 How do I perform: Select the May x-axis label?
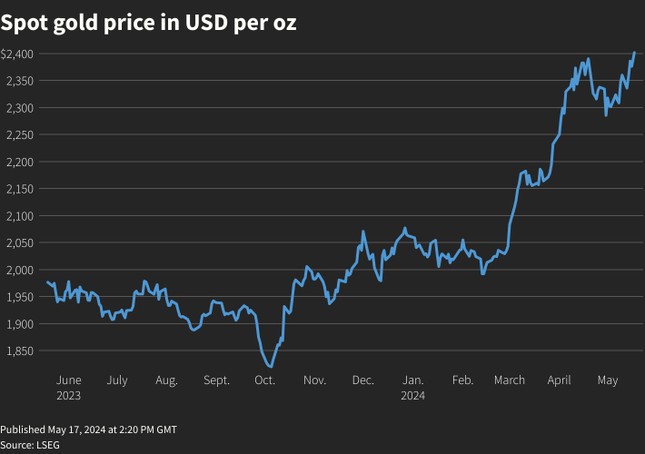pos(608,381)
